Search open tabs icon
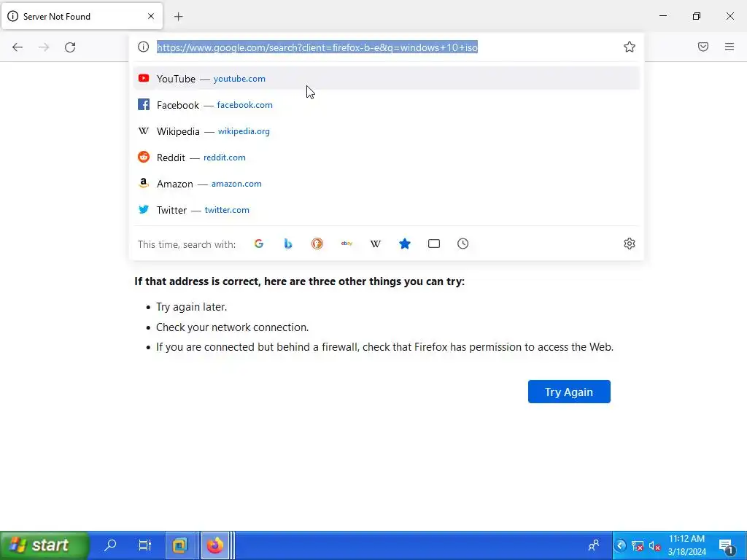The height and width of the screenshot is (560, 747). point(433,244)
